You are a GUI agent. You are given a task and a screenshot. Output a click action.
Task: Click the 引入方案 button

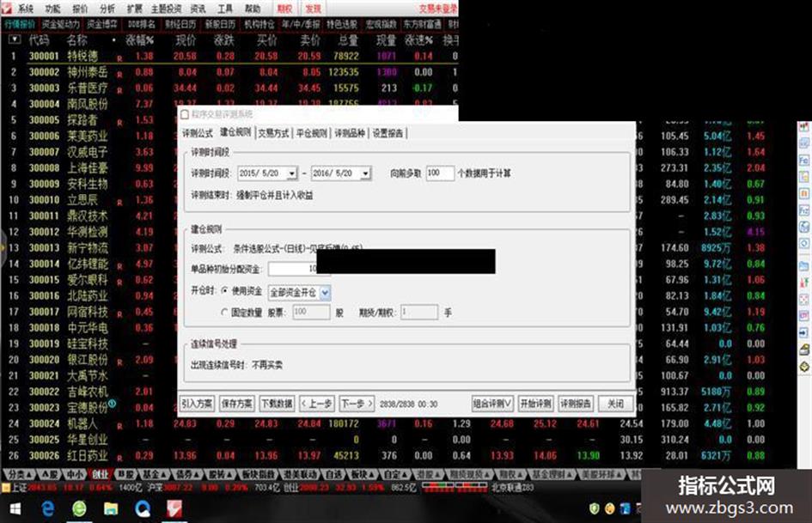pos(197,404)
